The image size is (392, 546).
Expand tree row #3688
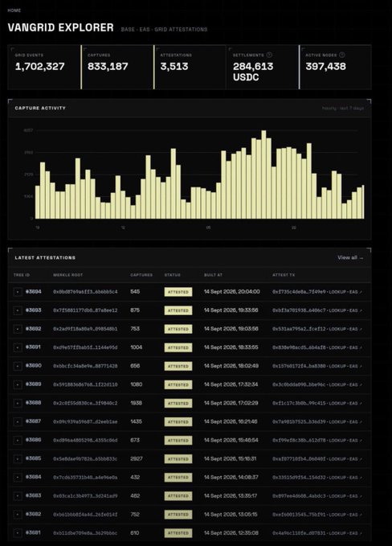tap(18, 403)
